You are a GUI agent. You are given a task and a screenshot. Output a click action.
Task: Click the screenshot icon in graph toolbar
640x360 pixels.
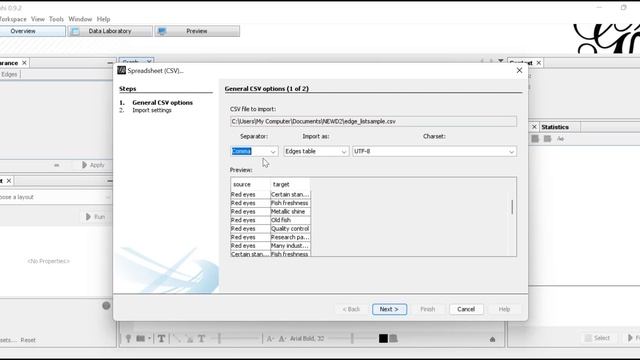140,338
